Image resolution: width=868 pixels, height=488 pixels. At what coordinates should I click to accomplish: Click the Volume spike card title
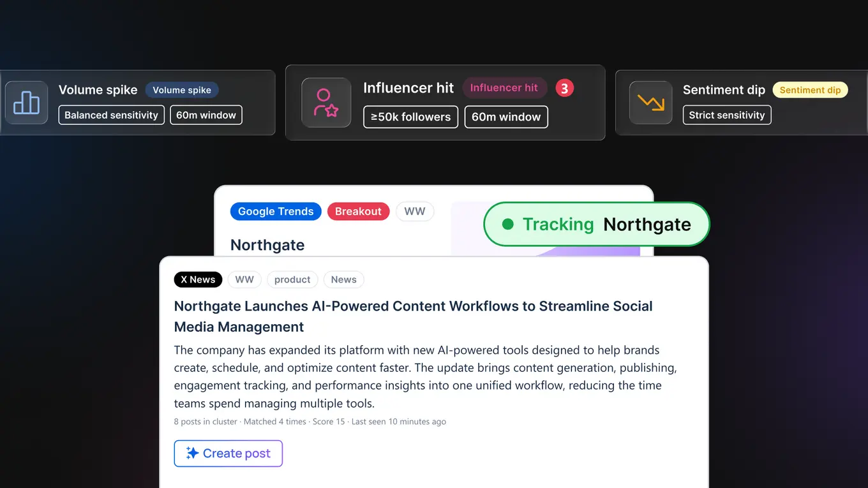pyautogui.click(x=98, y=90)
